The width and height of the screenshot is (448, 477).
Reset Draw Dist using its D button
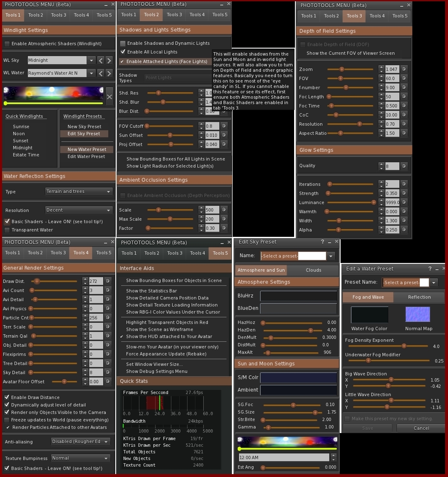point(107,281)
